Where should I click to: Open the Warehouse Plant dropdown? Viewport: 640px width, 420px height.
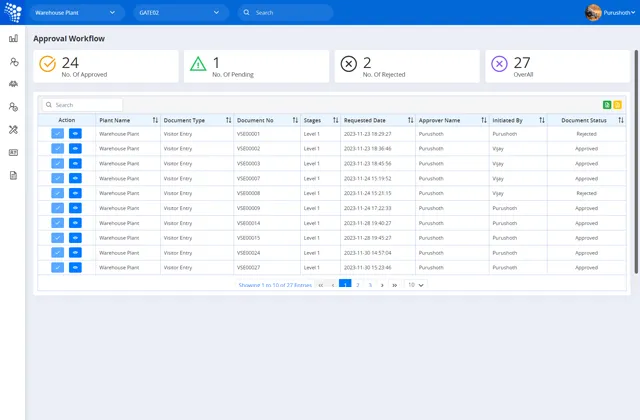[x=77, y=13]
